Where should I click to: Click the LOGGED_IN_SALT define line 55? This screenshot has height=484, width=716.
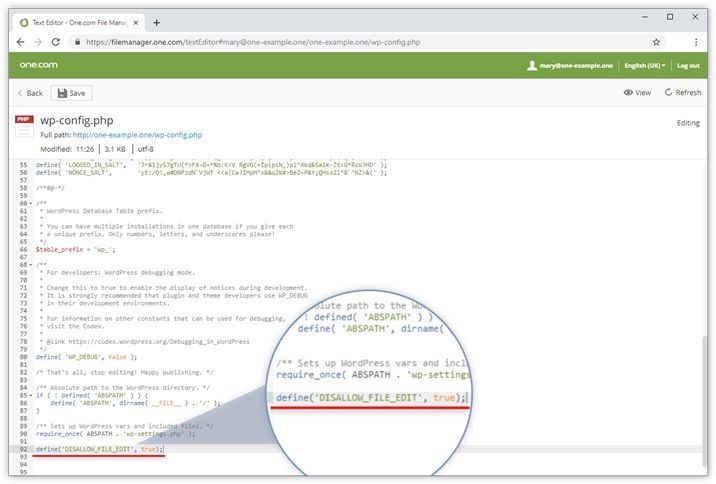tap(211, 165)
